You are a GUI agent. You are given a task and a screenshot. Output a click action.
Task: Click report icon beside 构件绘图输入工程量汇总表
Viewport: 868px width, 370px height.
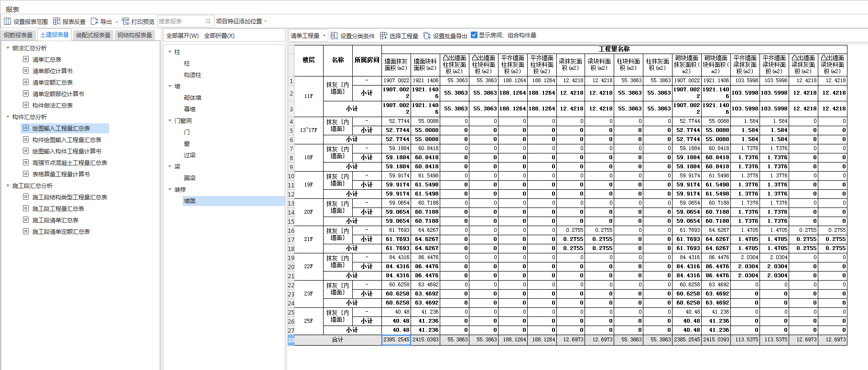26,140
